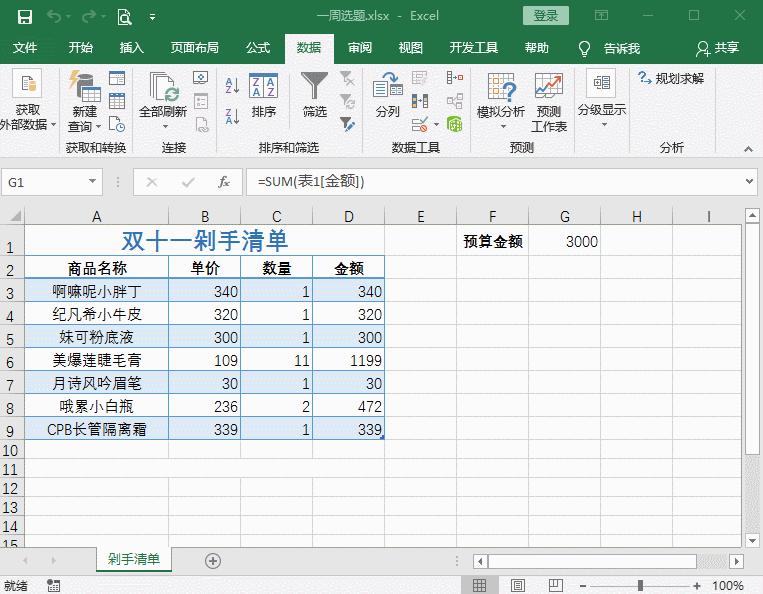Click the Redo arrow icon
This screenshot has width=763, height=594.
[89, 17]
